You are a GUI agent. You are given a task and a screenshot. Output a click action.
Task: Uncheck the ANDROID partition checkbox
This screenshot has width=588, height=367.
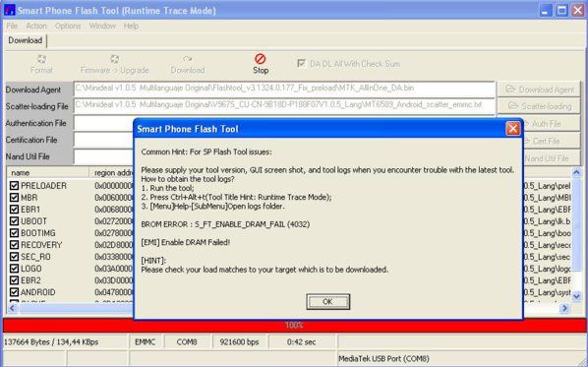pyautogui.click(x=14, y=292)
